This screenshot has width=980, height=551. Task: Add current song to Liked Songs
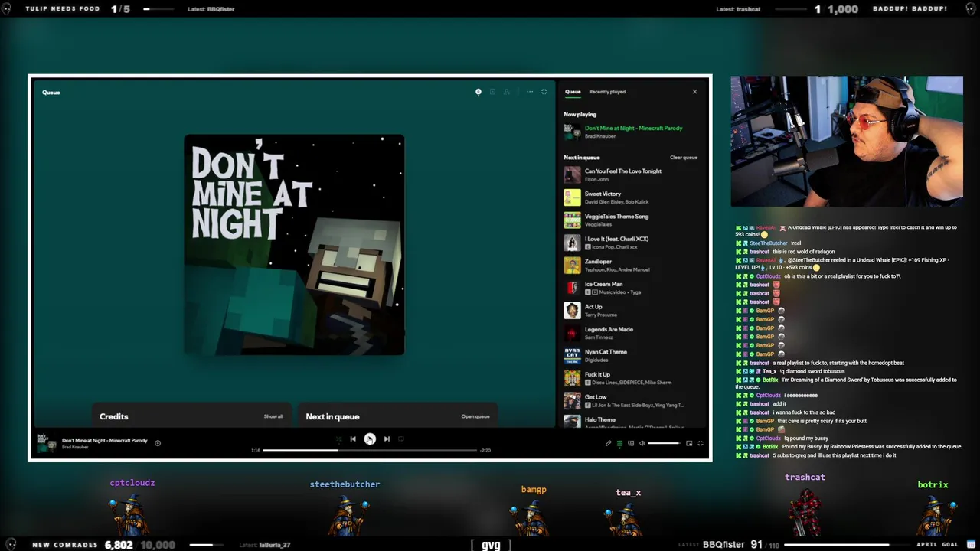tap(158, 443)
